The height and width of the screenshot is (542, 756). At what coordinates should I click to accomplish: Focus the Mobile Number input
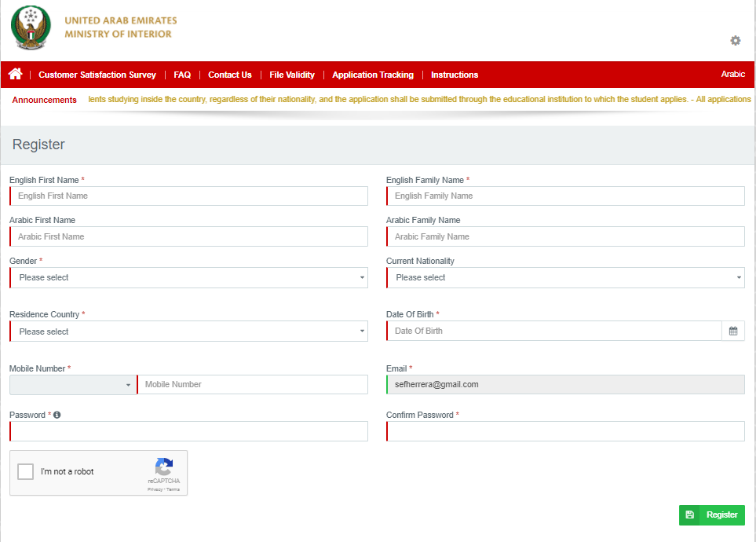(x=252, y=385)
